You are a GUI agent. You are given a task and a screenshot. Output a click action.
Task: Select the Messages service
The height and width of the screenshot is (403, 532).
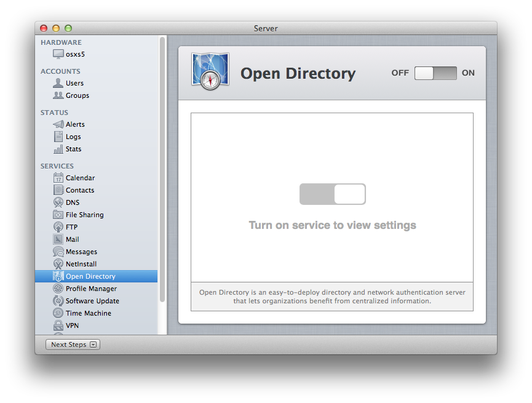pos(97,252)
